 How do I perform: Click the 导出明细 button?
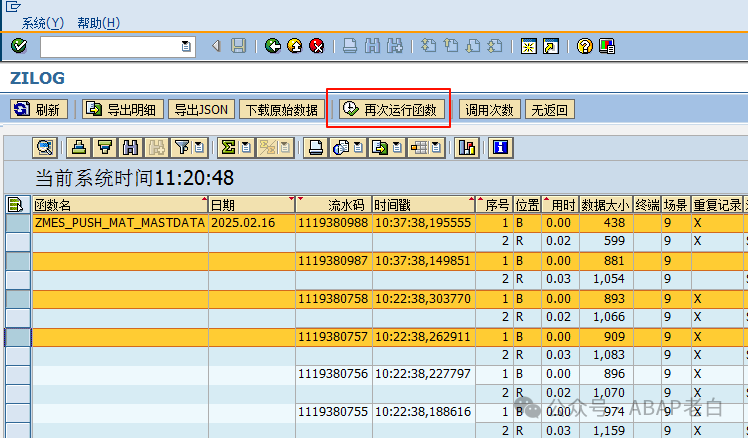point(123,109)
